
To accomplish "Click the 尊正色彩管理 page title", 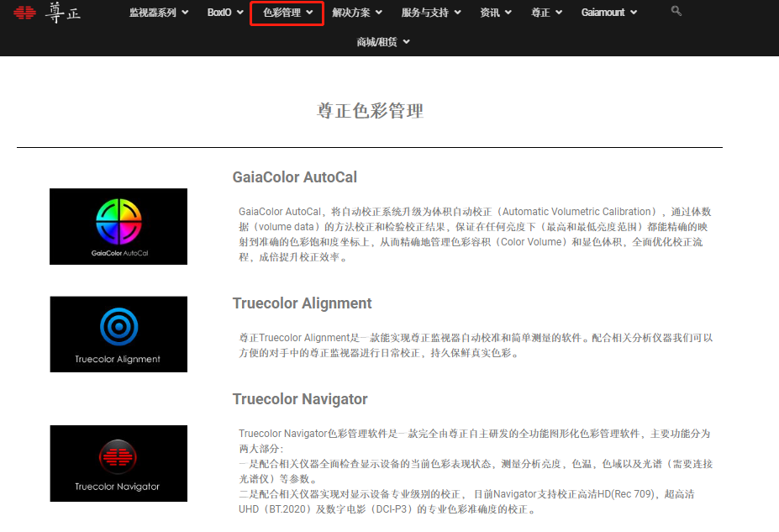I will tap(370, 111).
